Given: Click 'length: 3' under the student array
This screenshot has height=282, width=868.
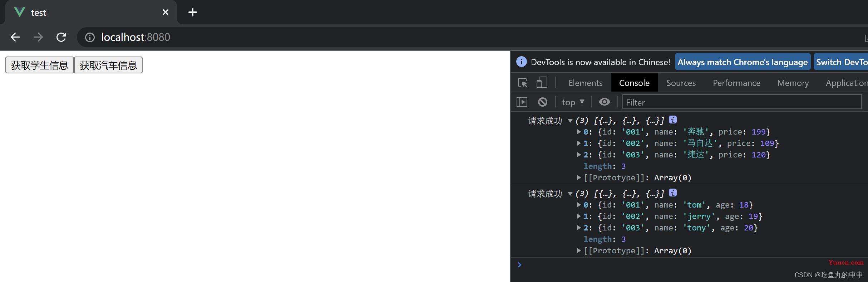Looking at the screenshot, I should (x=605, y=239).
